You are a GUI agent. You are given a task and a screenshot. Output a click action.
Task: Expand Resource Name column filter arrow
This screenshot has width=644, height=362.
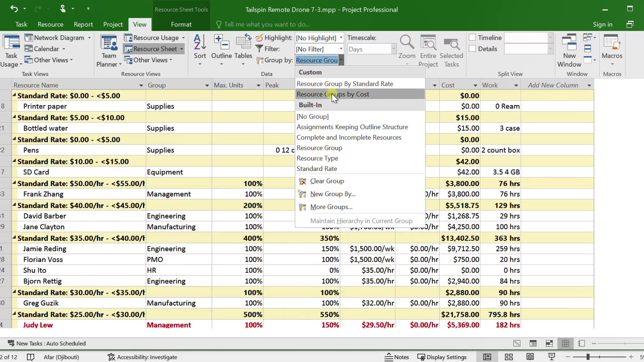pos(140,85)
